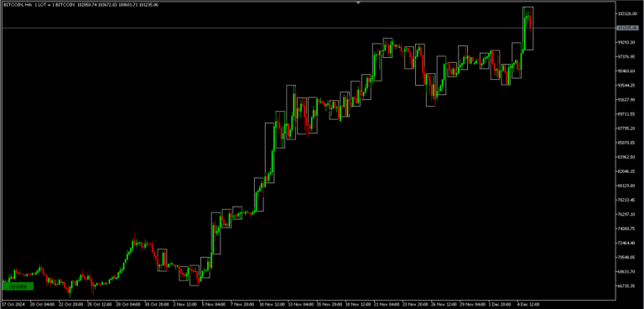Click the green Update button
Screen dimensions: 644x309
point(18,286)
